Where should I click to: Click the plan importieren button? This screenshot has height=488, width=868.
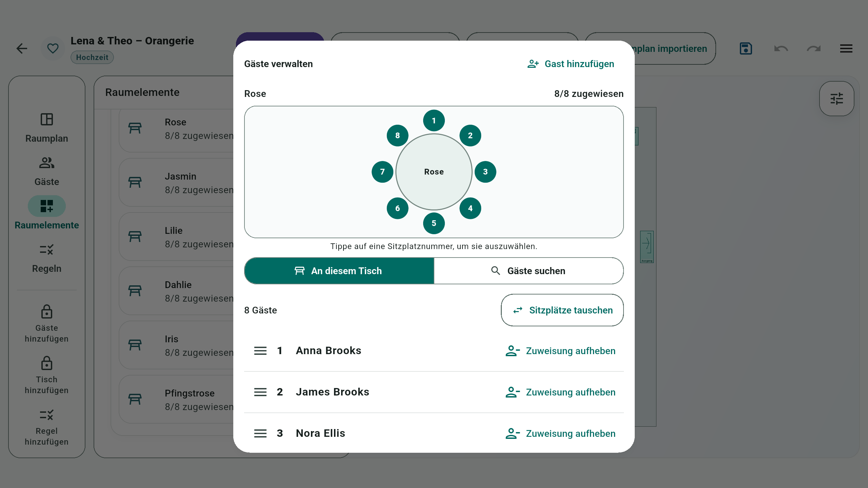[675, 48]
